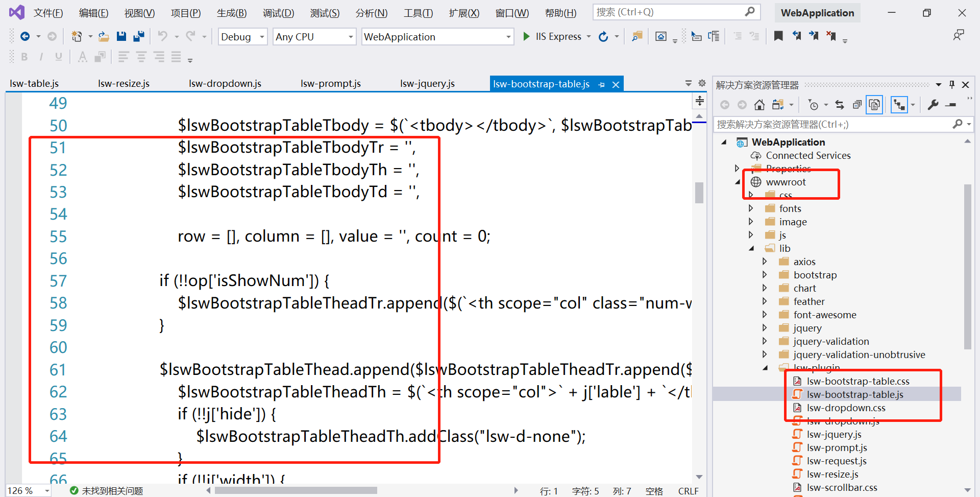This screenshot has height=497, width=980.
Task: Expand the bootstrap folder
Action: coord(765,275)
